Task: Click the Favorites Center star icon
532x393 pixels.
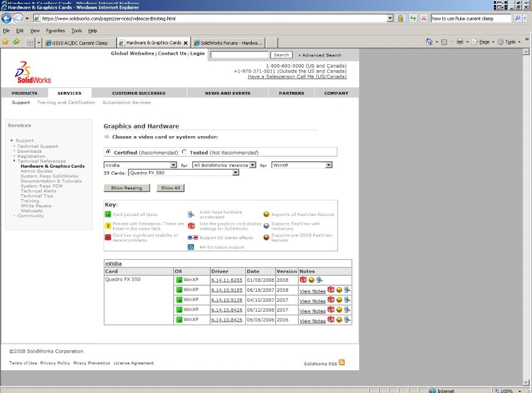Action: pos(6,42)
